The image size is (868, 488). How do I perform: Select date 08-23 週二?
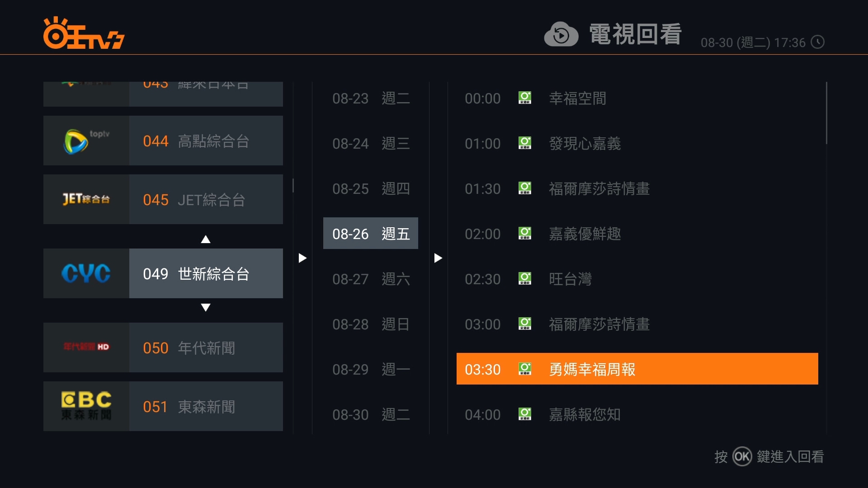371,98
